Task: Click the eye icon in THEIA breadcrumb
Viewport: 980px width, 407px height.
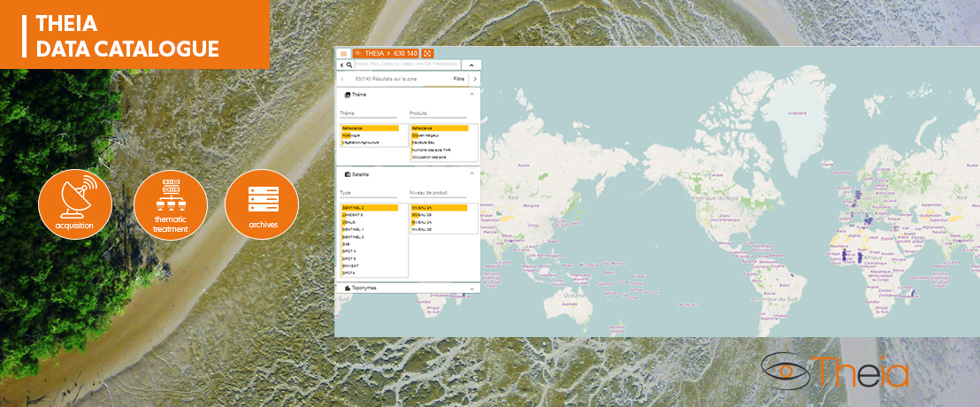Action: [x=358, y=54]
